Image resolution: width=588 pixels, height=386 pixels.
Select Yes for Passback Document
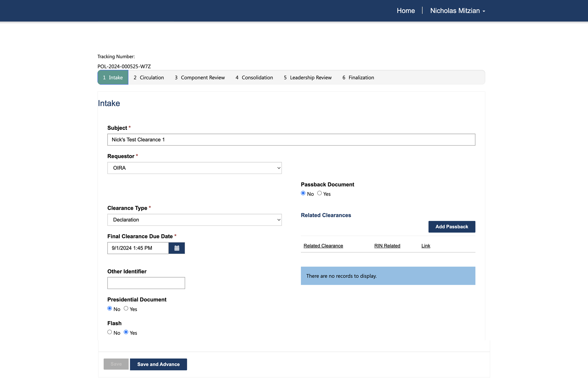[x=319, y=193]
